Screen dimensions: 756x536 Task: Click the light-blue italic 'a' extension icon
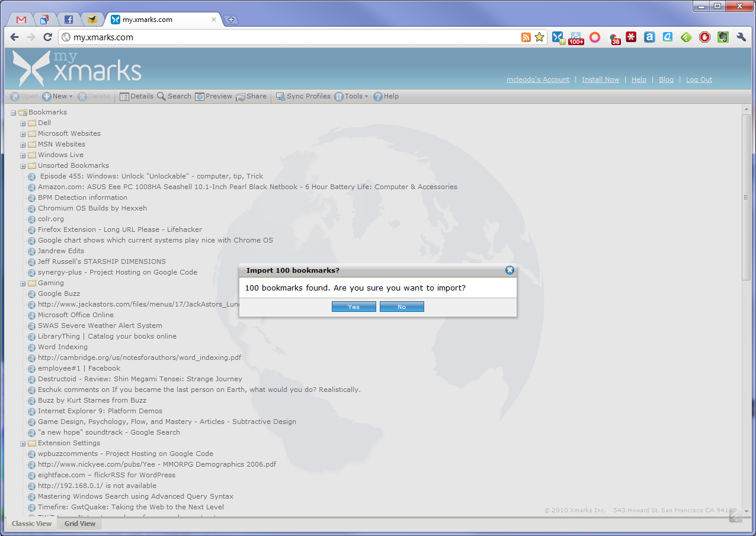click(668, 37)
